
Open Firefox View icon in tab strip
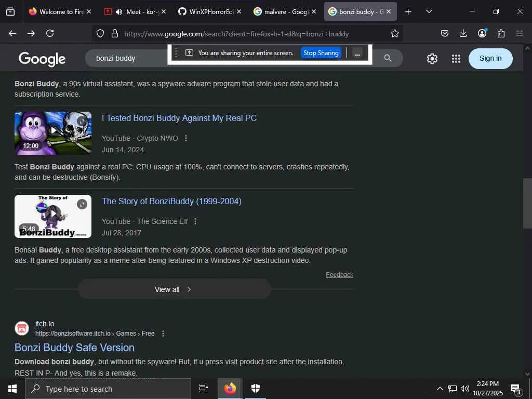pos(10,12)
